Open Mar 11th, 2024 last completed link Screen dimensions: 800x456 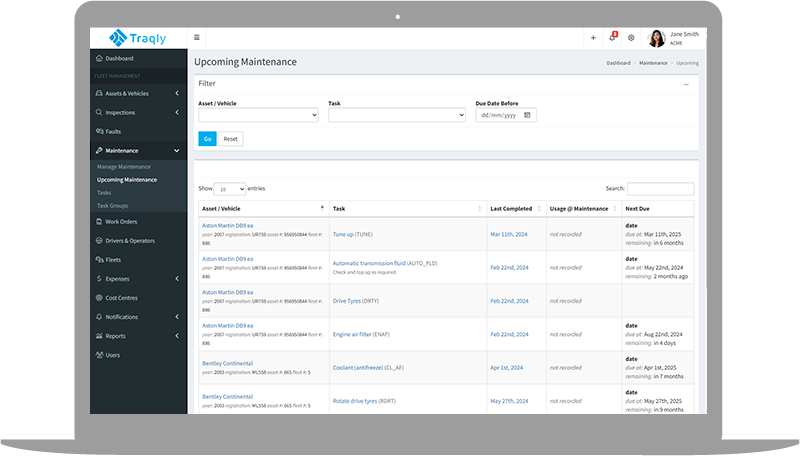509,234
